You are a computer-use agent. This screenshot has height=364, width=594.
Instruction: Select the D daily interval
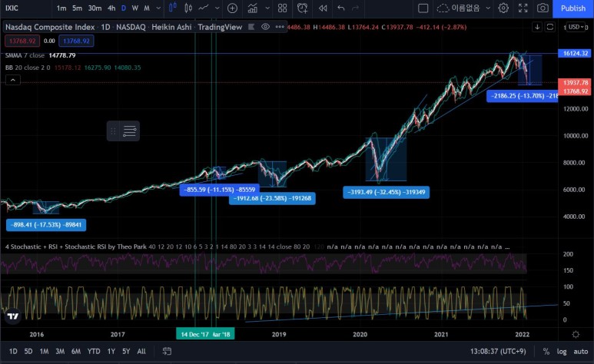124,8
